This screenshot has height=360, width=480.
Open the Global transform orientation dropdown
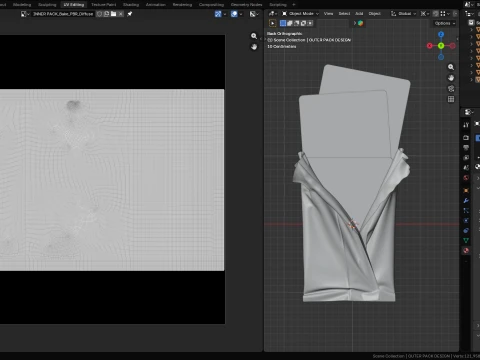click(x=404, y=14)
